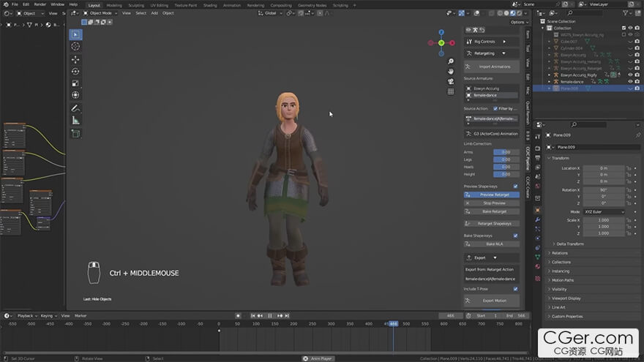Switch to the Animation workspace tab
The width and height of the screenshot is (644, 362).
232,5
